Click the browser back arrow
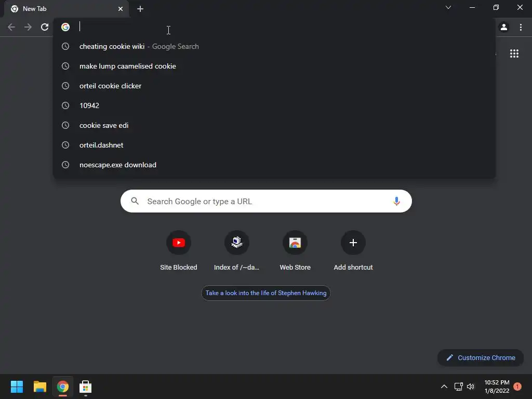Image resolution: width=532 pixels, height=399 pixels. click(11, 27)
